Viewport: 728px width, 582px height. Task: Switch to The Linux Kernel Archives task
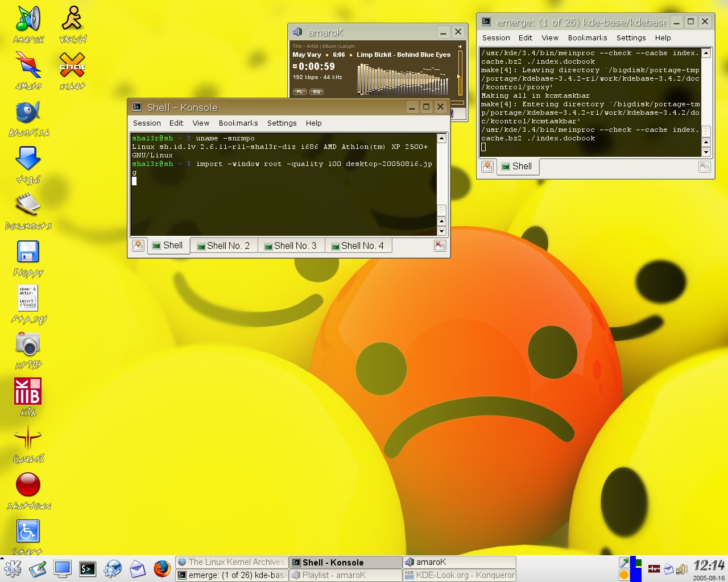point(231,562)
